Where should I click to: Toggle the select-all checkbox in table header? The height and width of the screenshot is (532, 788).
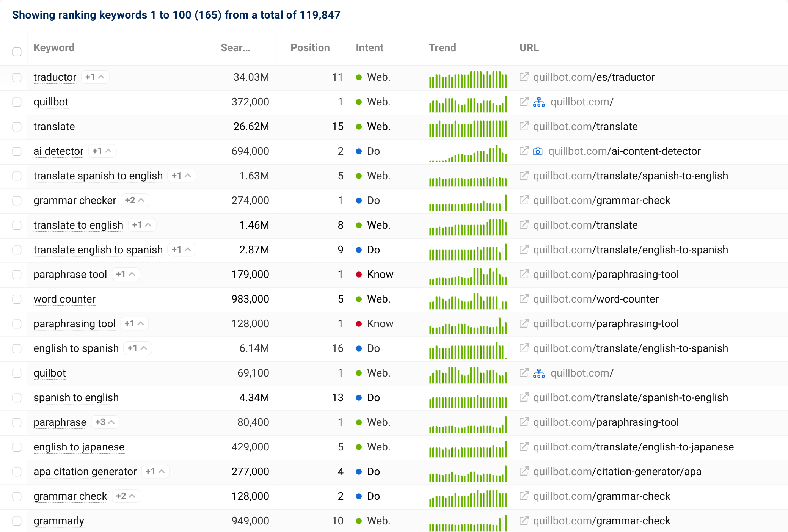(x=17, y=52)
